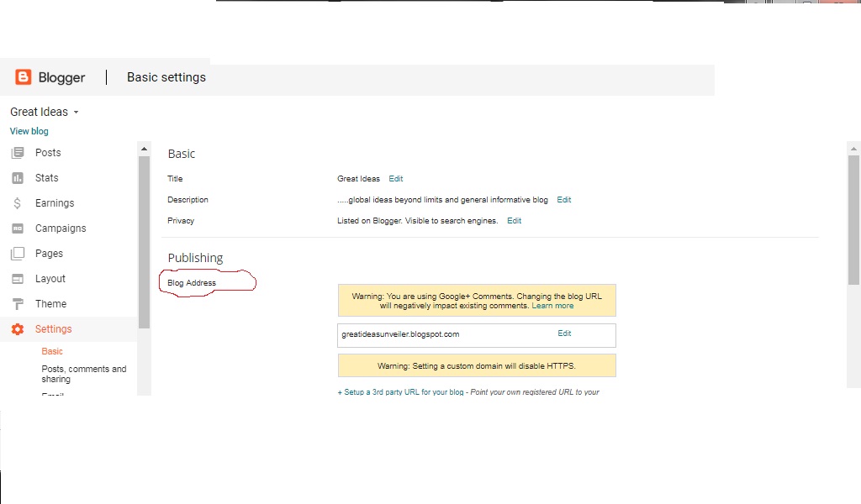This screenshot has height=504, width=861.
Task: Click the custom domain HTTPS warning
Action: [477, 365]
